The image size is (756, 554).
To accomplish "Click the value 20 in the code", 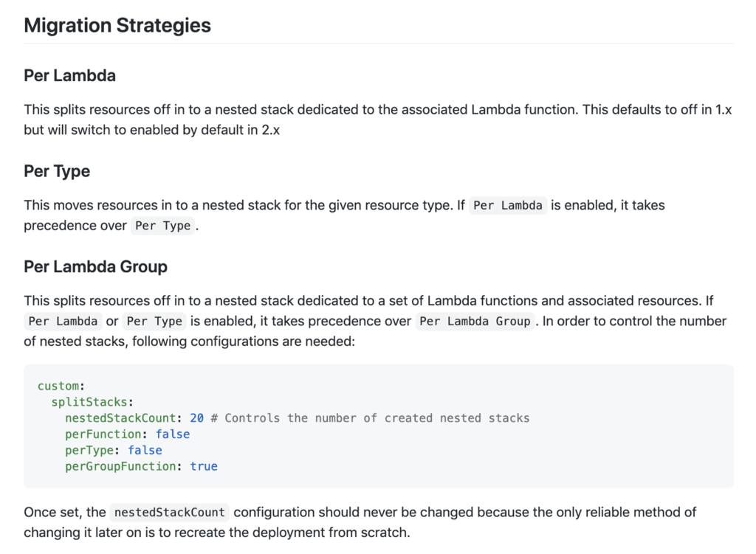I will pos(196,418).
